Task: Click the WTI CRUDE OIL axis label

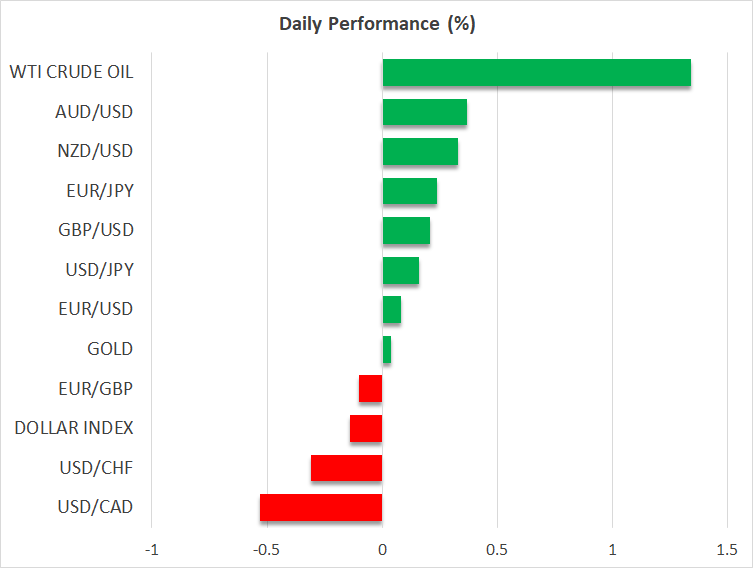Action: pyautogui.click(x=71, y=72)
